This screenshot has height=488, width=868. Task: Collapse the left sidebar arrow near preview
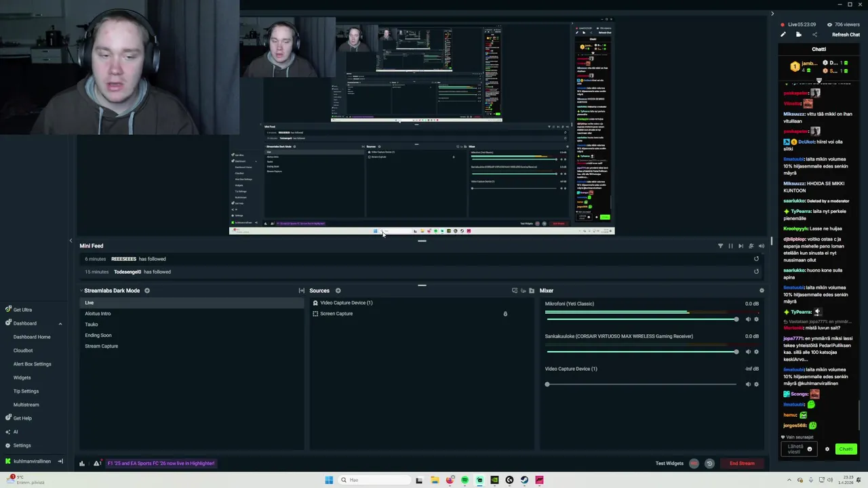tap(71, 241)
